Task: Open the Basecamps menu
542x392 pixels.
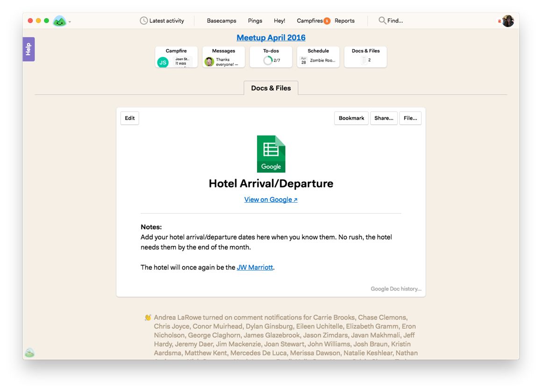Action: coord(221,21)
